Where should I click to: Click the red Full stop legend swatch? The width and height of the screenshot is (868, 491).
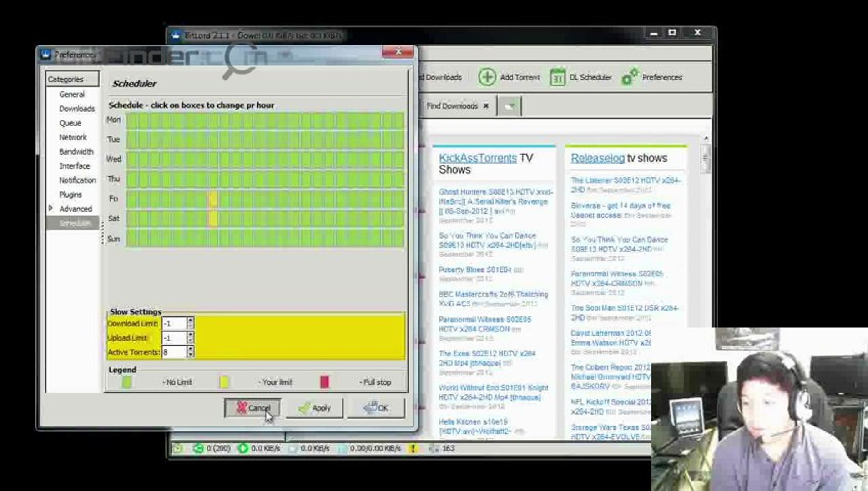point(324,382)
